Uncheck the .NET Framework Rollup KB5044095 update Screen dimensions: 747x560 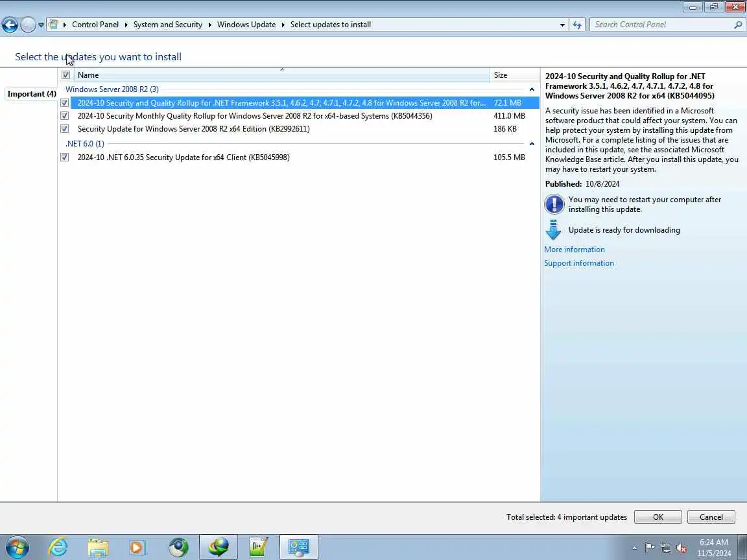point(65,103)
